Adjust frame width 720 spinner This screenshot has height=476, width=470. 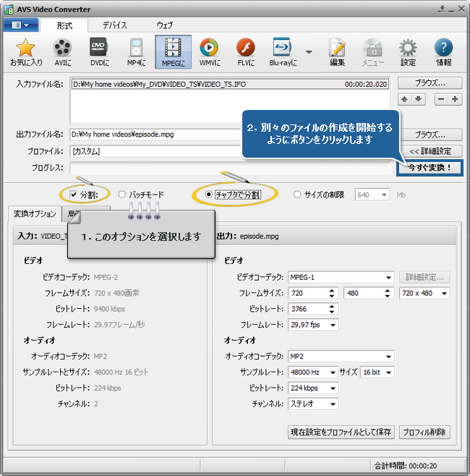(332, 293)
